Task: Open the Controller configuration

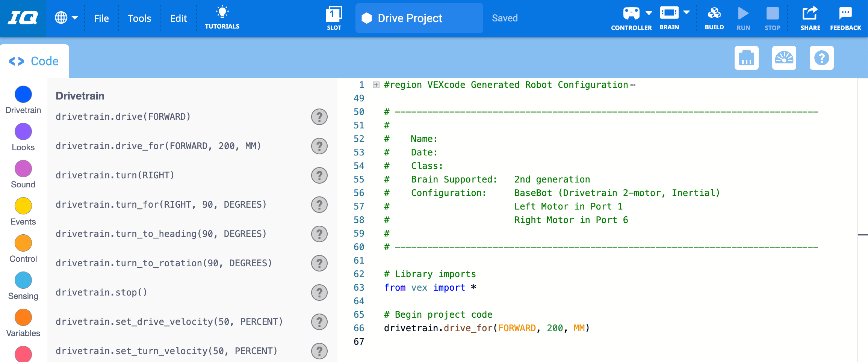Action: (631, 15)
